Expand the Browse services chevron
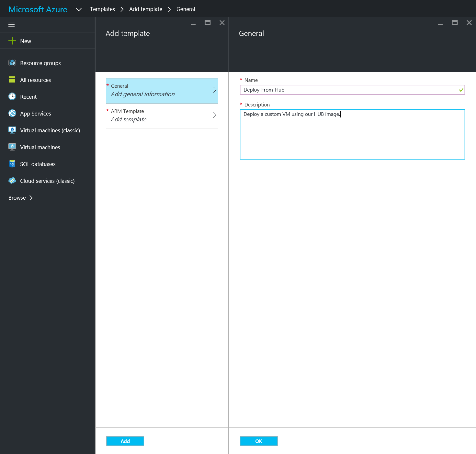476x454 pixels. pos(31,198)
